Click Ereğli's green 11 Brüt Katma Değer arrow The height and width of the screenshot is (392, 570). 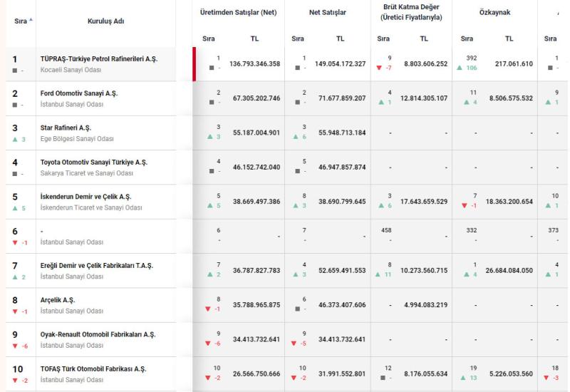(380, 275)
